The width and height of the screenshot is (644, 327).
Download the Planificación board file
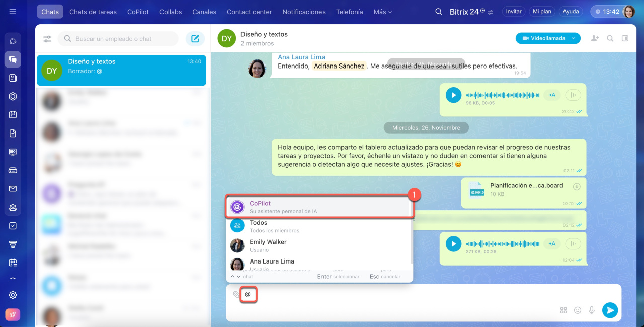click(577, 187)
